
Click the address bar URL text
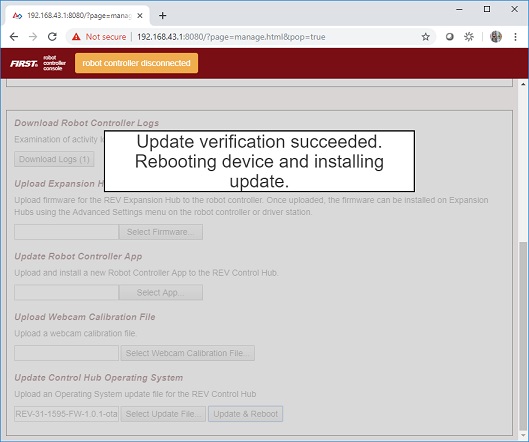point(231,37)
